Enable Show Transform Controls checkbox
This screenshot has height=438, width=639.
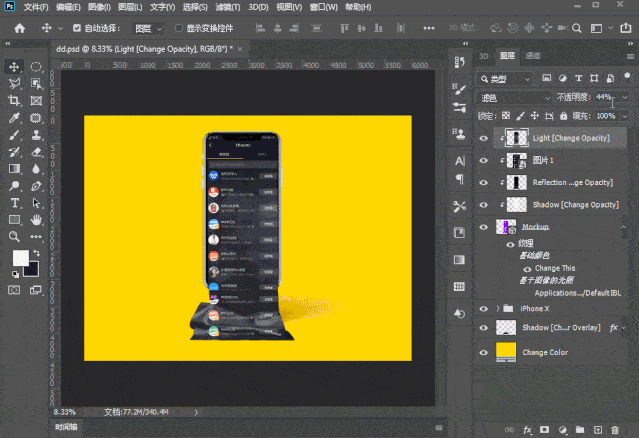click(x=178, y=28)
